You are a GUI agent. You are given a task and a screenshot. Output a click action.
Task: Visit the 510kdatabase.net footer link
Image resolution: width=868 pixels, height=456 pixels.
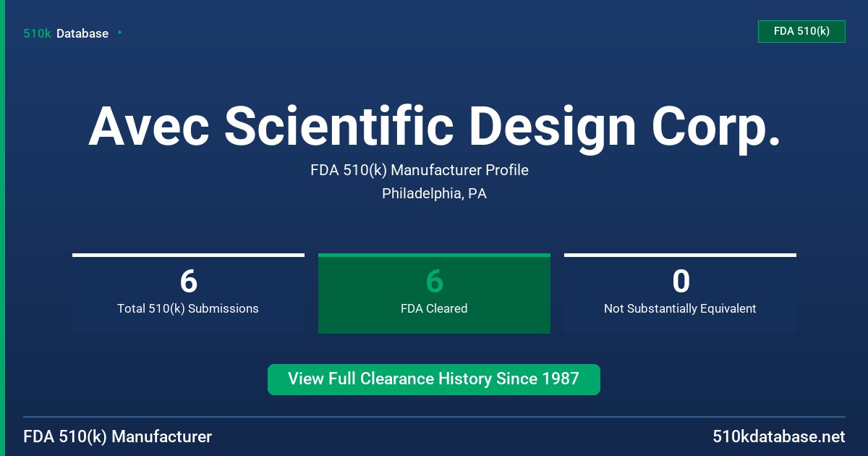pos(778,436)
